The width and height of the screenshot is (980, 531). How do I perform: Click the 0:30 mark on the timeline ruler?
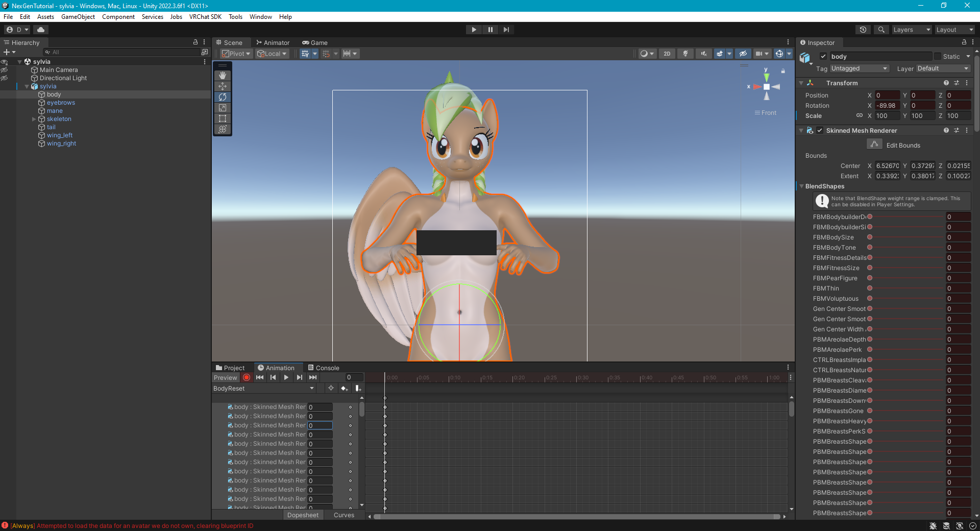coord(577,378)
